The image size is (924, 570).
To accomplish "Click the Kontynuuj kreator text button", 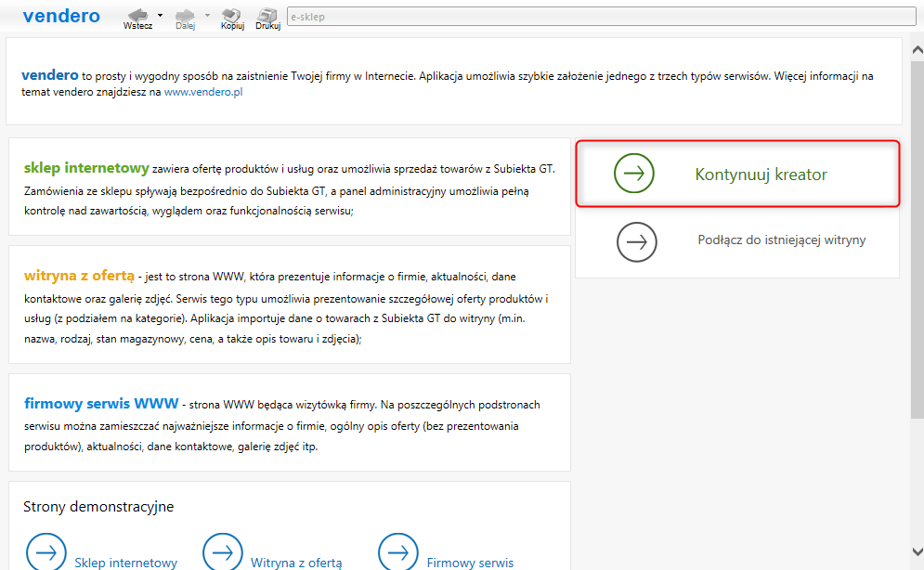I will [x=761, y=175].
